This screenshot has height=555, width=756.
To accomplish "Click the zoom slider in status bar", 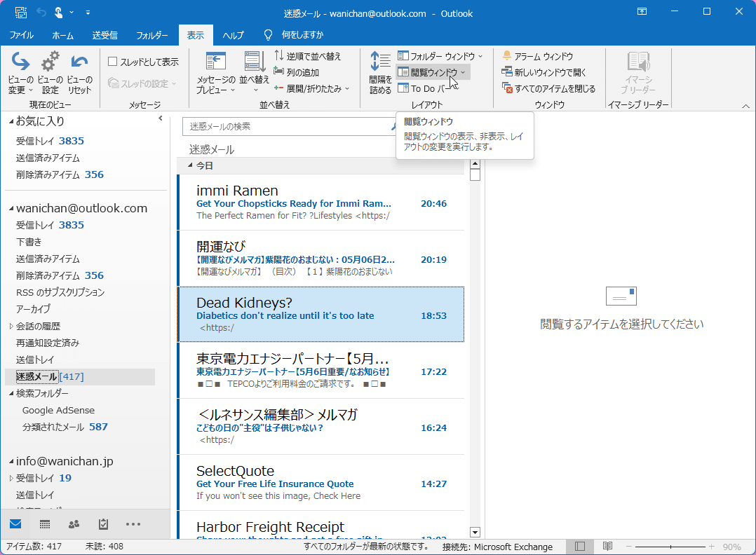I will coord(670,547).
